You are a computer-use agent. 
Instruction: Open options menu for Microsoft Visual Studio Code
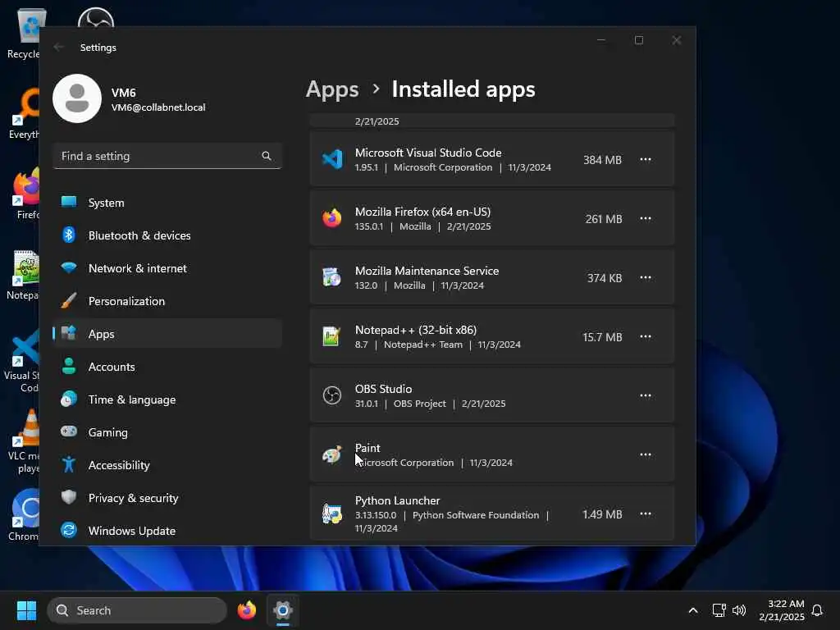click(645, 160)
